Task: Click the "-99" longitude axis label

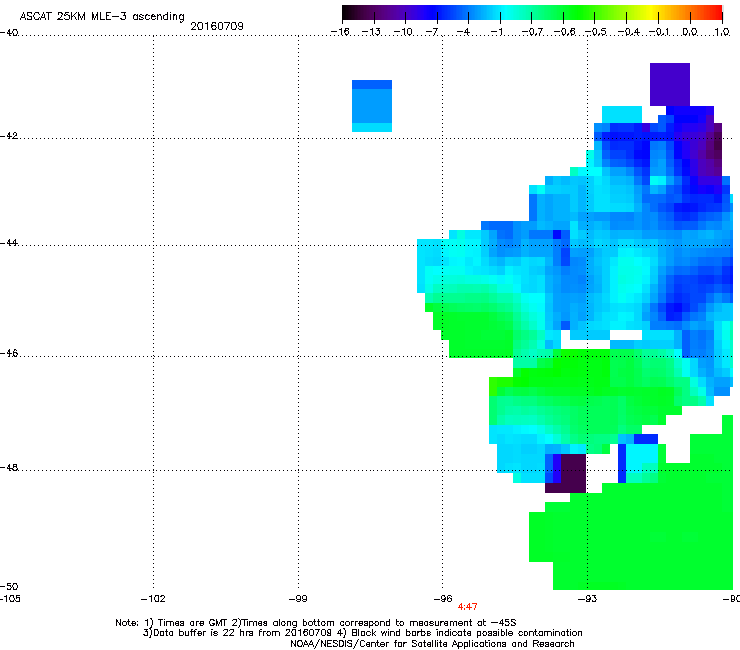Action: point(298,599)
